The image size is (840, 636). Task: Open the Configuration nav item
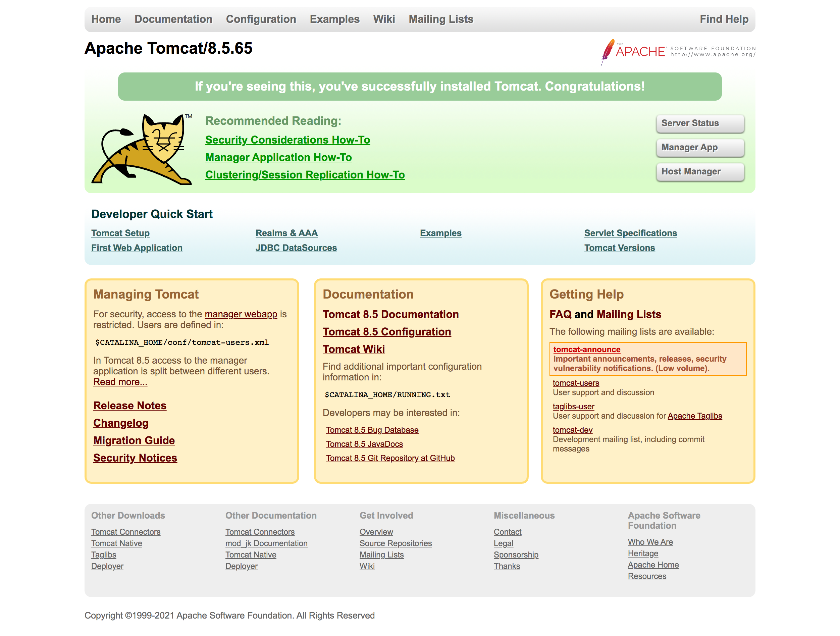coord(261,19)
